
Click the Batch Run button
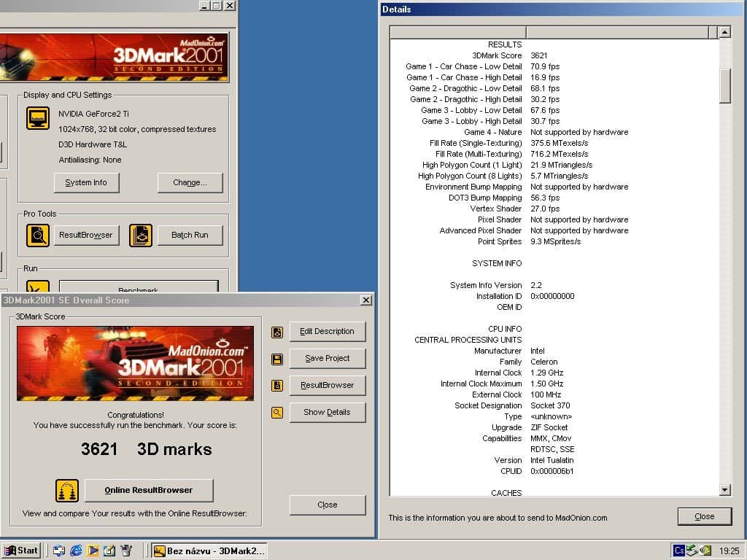[x=190, y=235]
